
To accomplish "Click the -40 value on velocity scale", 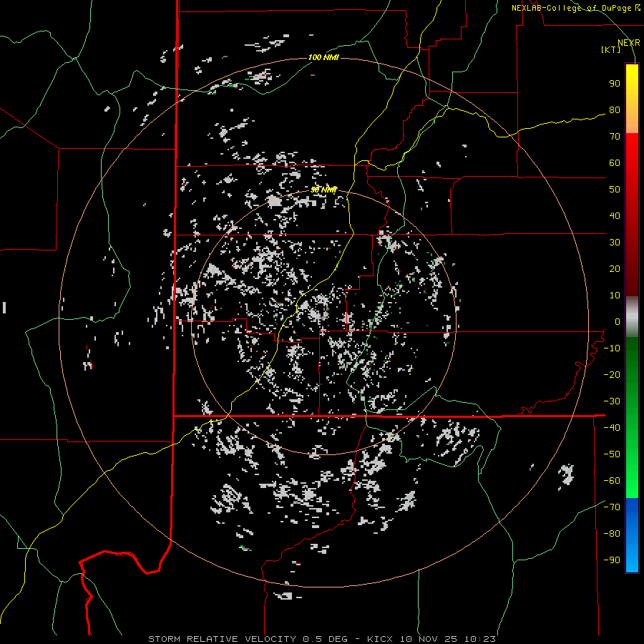I will pyautogui.click(x=612, y=428).
